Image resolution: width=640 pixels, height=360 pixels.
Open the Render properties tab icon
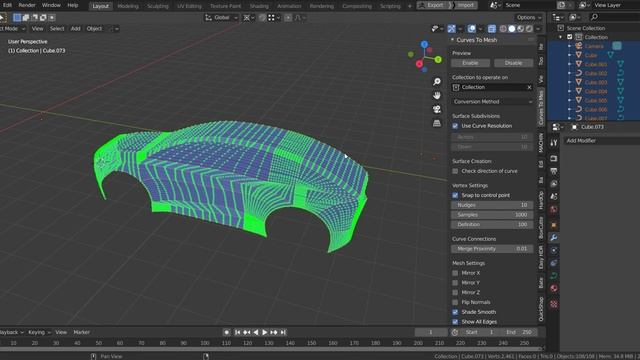[x=553, y=158]
